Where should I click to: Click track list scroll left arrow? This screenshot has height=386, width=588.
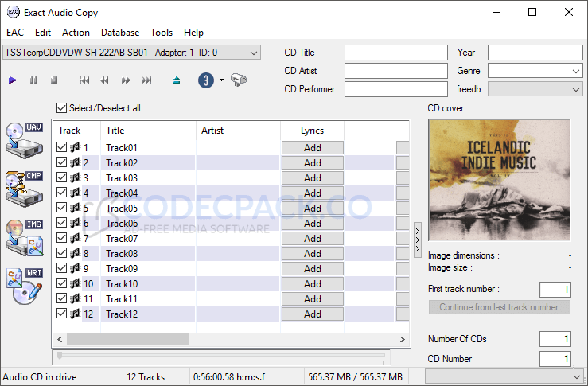60,340
